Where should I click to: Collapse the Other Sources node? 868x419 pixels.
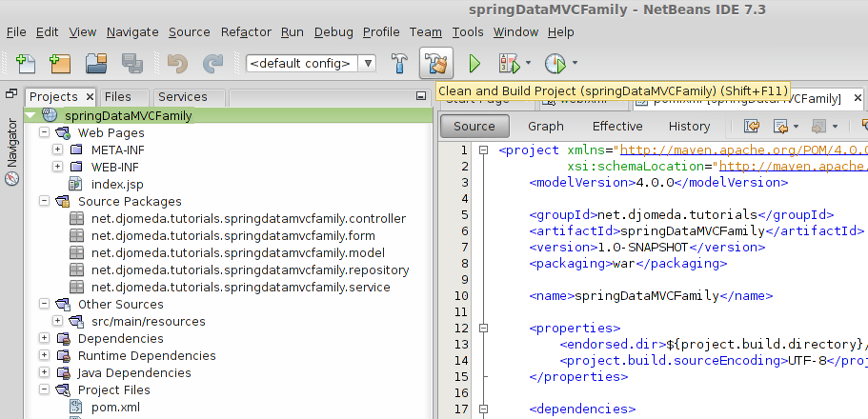point(44,305)
